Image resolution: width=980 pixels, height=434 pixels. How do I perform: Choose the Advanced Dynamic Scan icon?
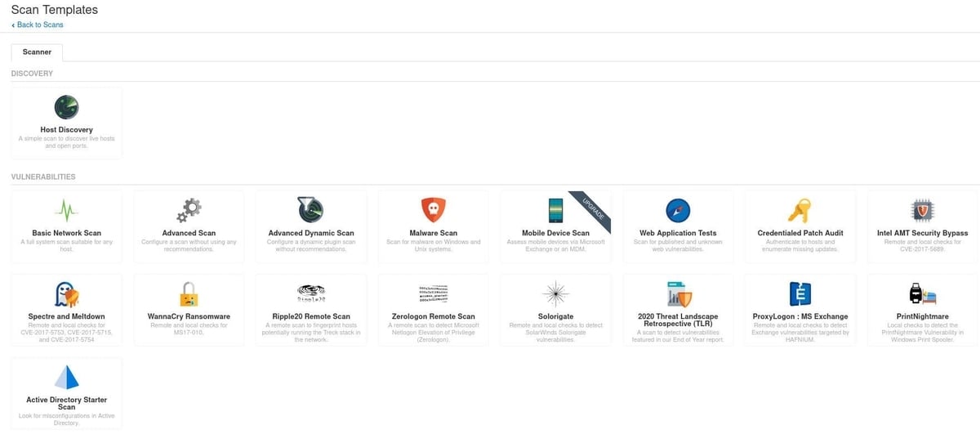[x=311, y=210]
